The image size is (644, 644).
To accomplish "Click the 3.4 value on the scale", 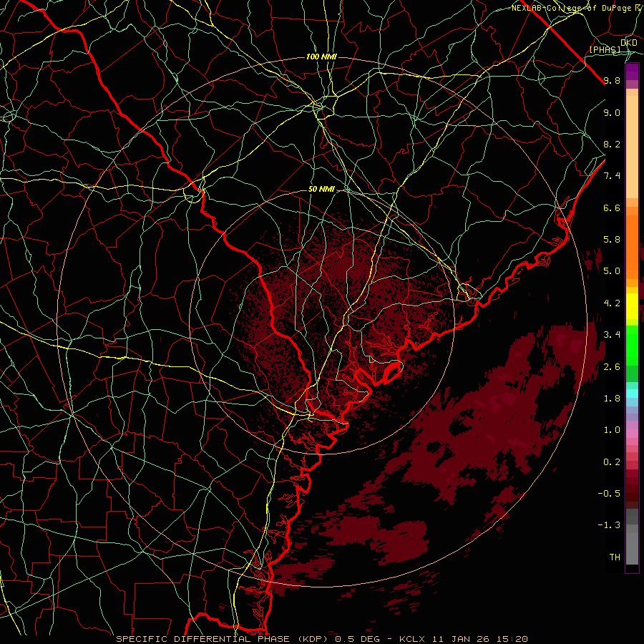I will click(612, 335).
